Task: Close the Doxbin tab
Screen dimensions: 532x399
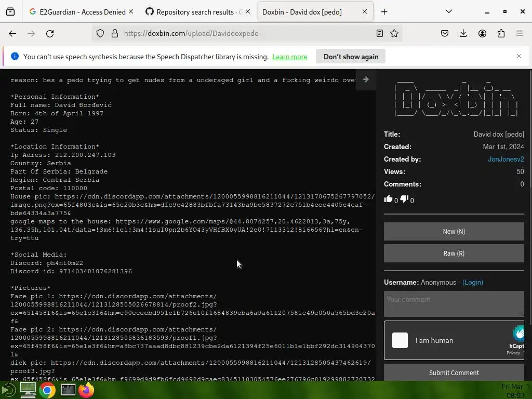Action: tap(365, 12)
